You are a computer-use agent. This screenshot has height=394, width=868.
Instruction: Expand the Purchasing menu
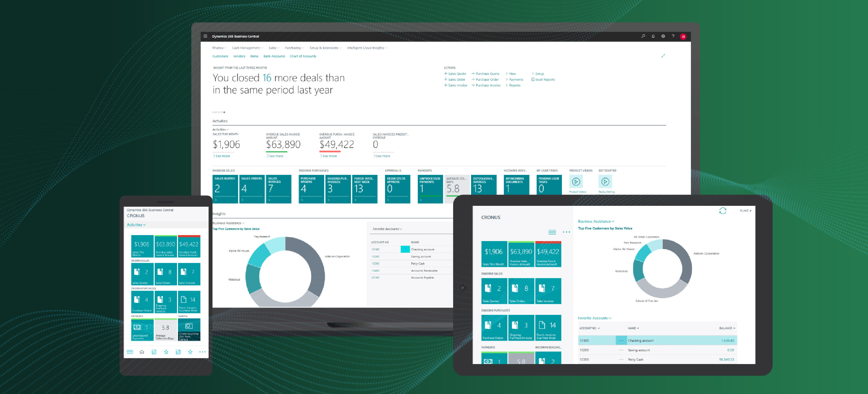coord(294,48)
